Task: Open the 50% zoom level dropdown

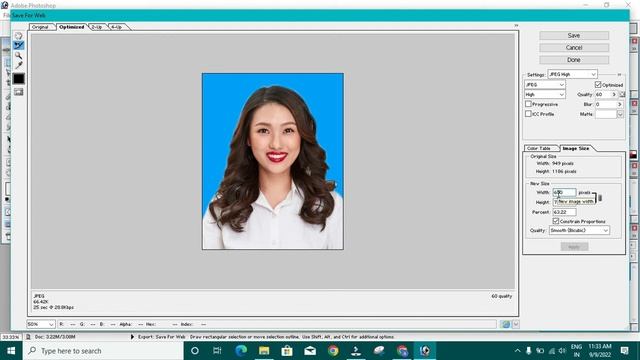Action: (x=41, y=324)
